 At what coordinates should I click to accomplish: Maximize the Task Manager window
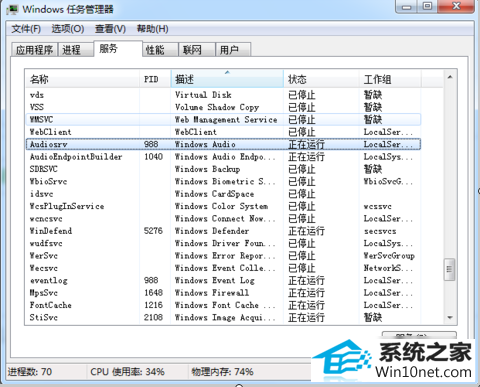(427, 7)
